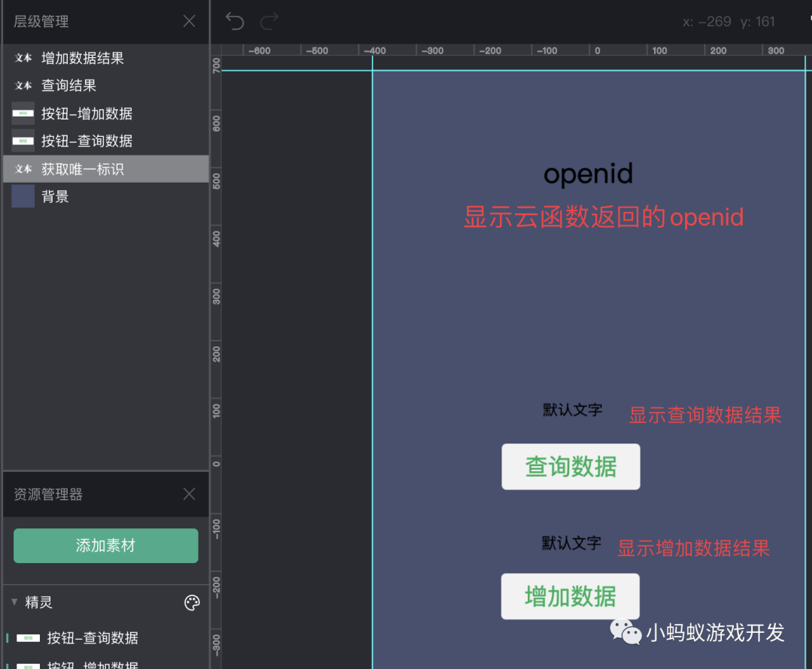This screenshot has width=812, height=669.
Task: Close the 资源管理器 panel
Action: coord(189,494)
